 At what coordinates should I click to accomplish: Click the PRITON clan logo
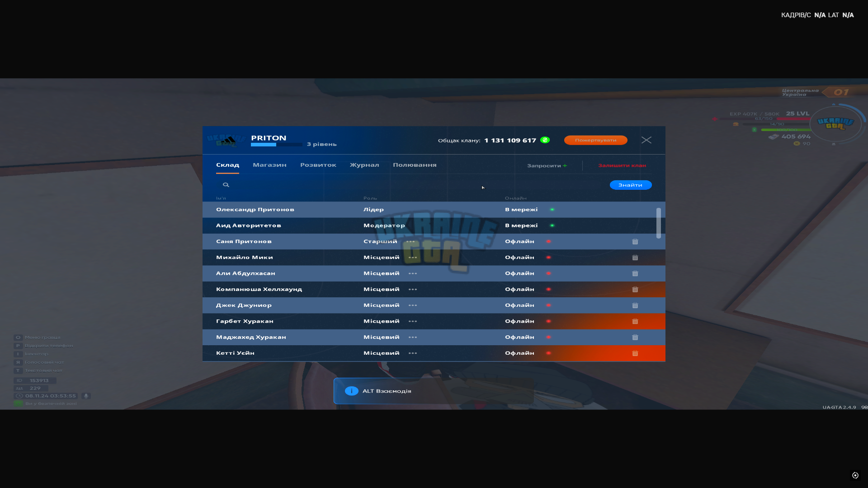coord(227,141)
